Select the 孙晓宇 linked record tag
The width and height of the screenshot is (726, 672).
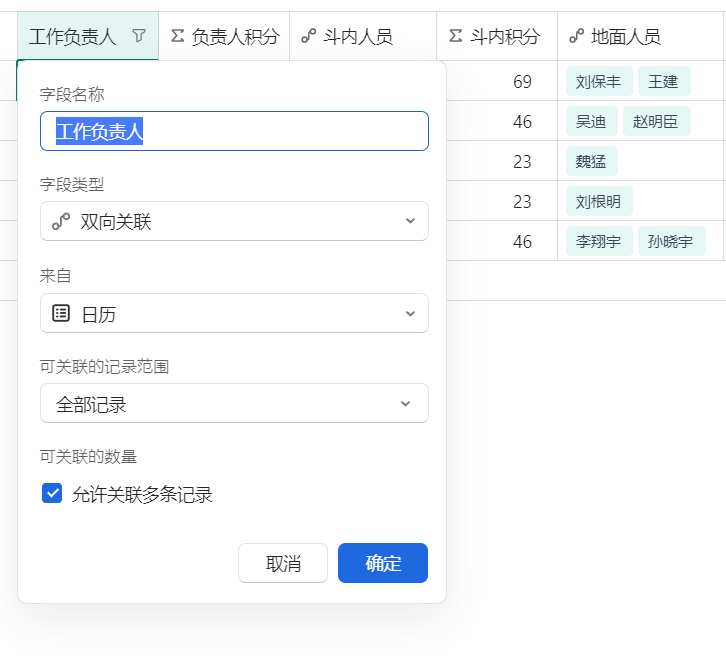pyautogui.click(x=671, y=241)
